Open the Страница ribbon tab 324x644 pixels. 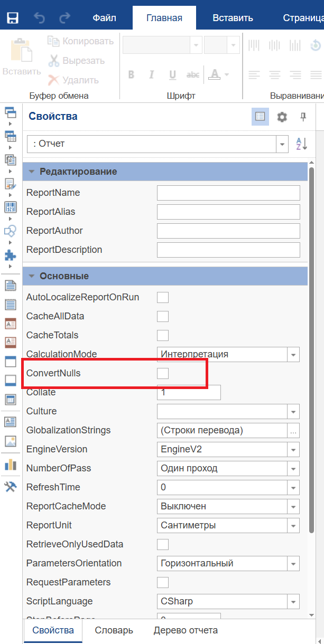[x=303, y=18]
